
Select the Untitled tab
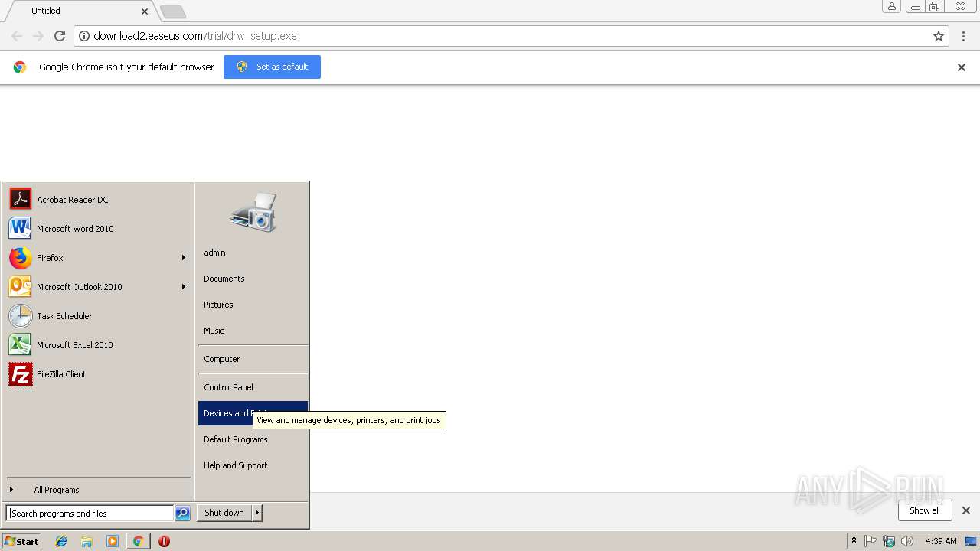point(80,11)
